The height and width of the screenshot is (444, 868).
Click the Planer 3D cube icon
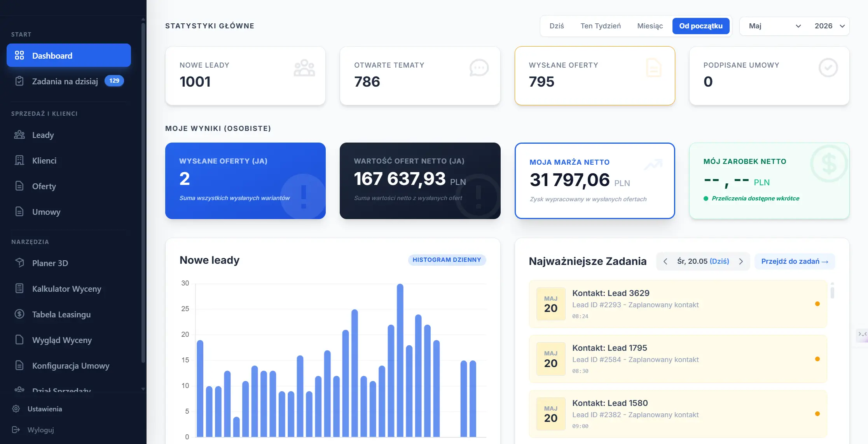(x=19, y=263)
